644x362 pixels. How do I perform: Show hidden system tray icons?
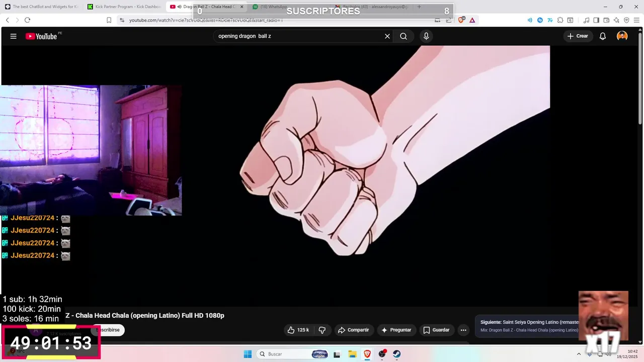579,354
